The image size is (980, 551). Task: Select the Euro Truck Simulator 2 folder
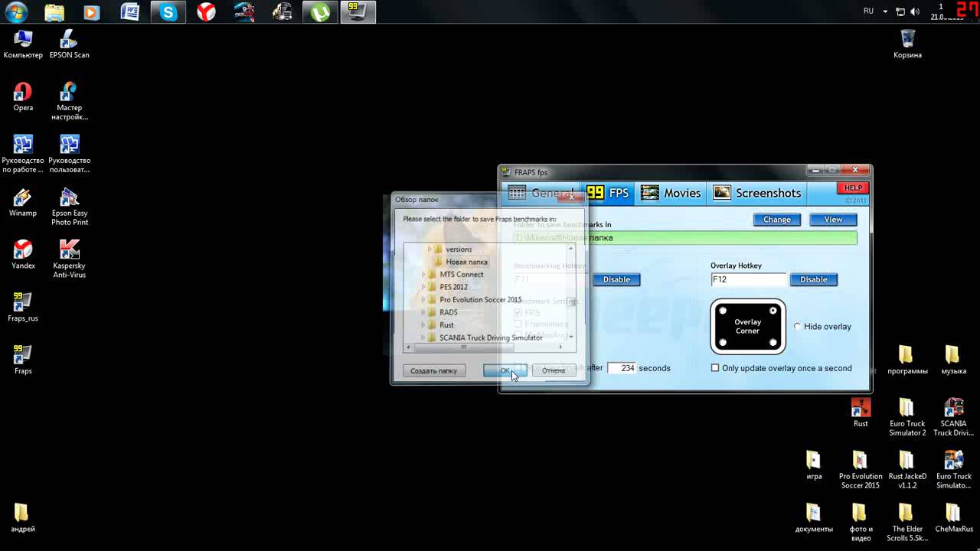point(907,417)
